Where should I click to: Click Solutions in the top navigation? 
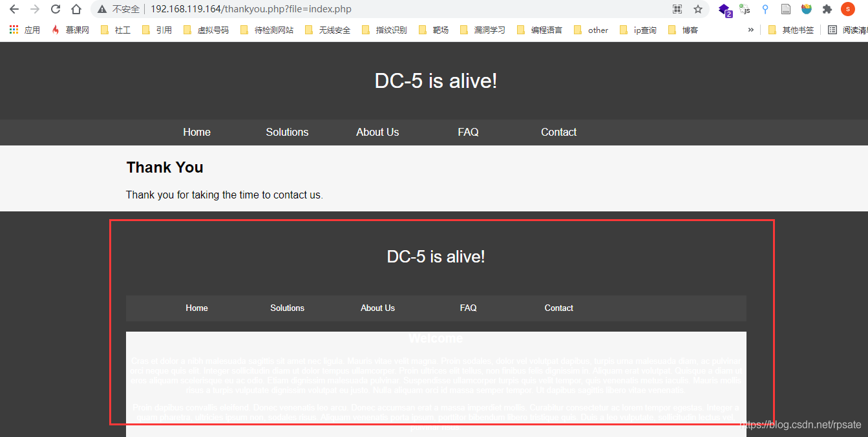287,132
